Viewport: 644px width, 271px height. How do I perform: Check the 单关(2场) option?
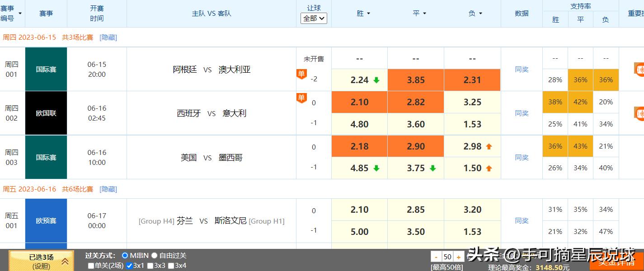(90, 266)
